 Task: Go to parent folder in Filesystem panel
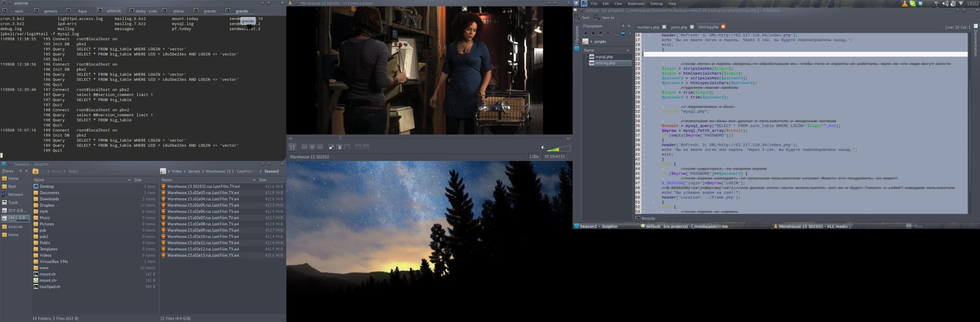[x=593, y=33]
